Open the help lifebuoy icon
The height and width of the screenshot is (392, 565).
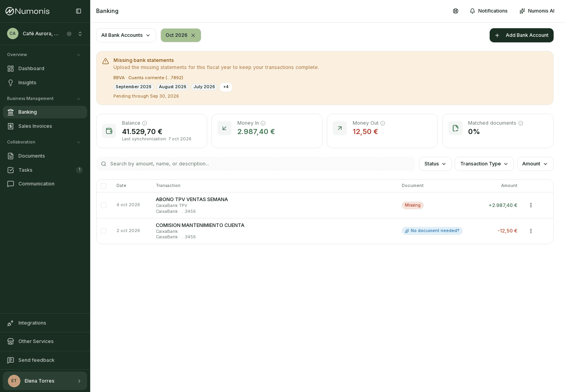tap(456, 11)
